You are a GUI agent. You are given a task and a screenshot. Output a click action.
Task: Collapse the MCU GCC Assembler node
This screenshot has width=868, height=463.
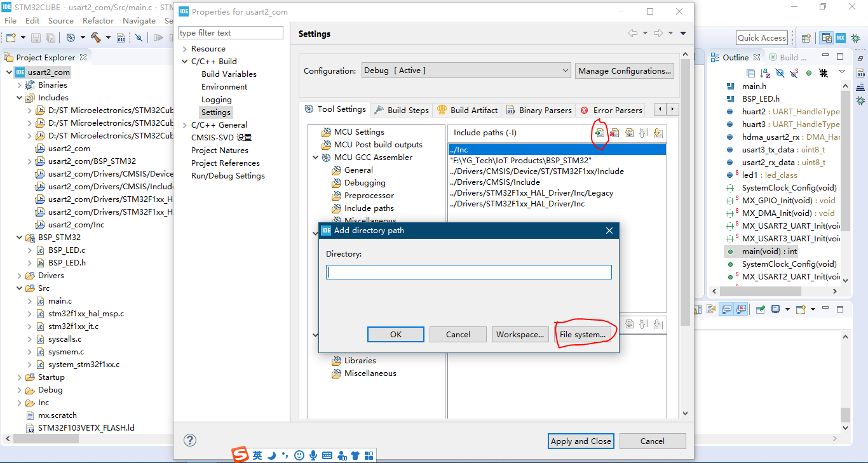click(316, 158)
